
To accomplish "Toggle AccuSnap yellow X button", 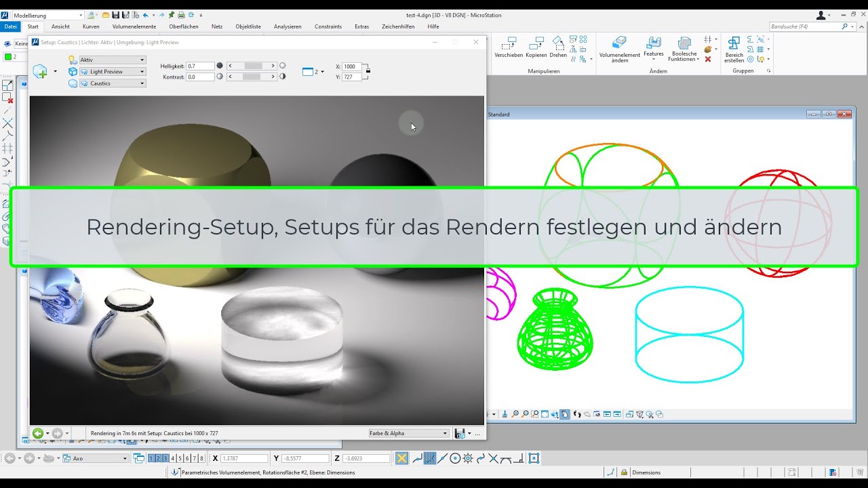I will [402, 459].
